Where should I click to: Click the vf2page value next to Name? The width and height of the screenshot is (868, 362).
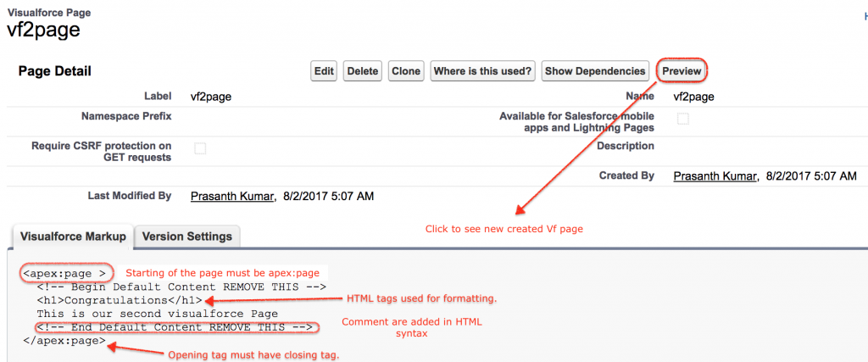pyautogui.click(x=693, y=97)
